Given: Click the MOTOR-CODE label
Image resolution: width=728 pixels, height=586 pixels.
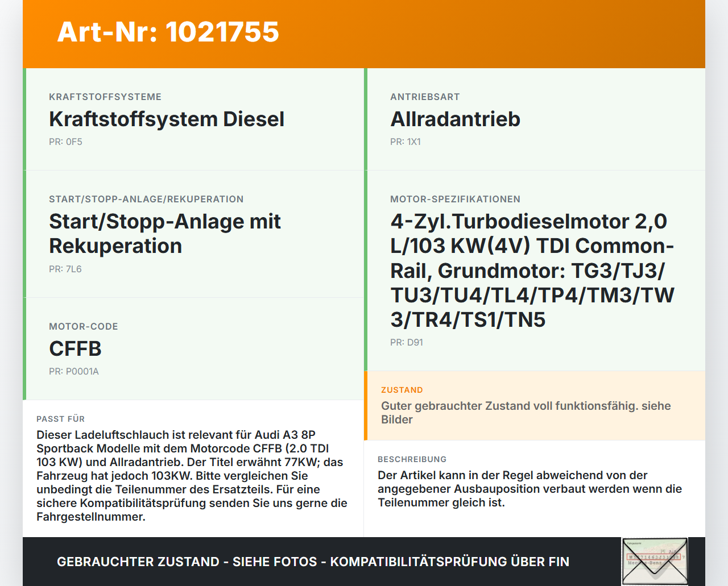Looking at the screenshot, I should coord(84,327).
